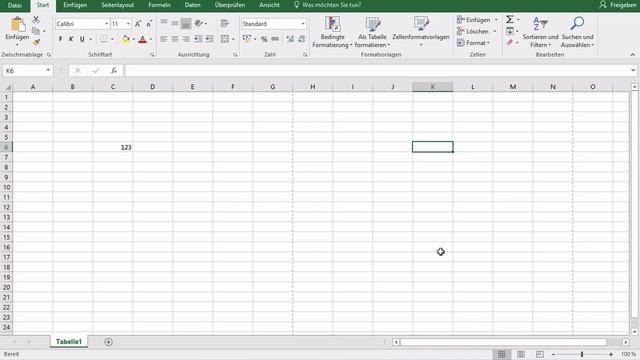Align text left

[x=164, y=39]
